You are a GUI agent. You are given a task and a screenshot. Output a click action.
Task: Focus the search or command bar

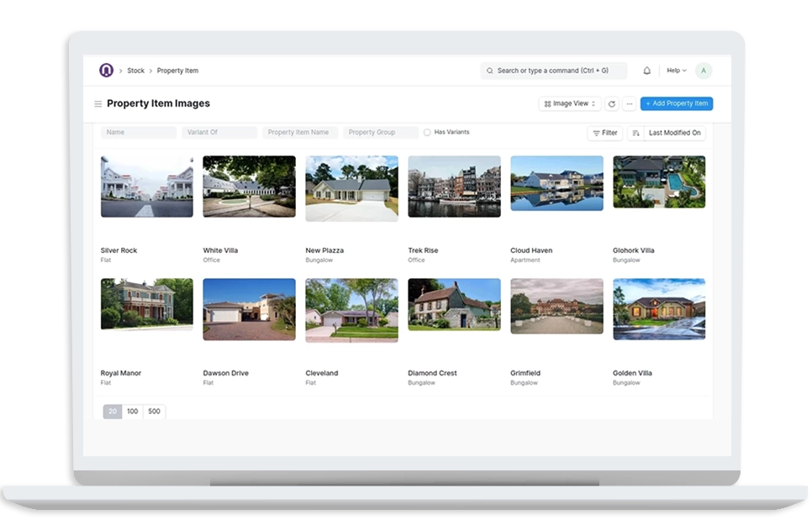pos(555,71)
